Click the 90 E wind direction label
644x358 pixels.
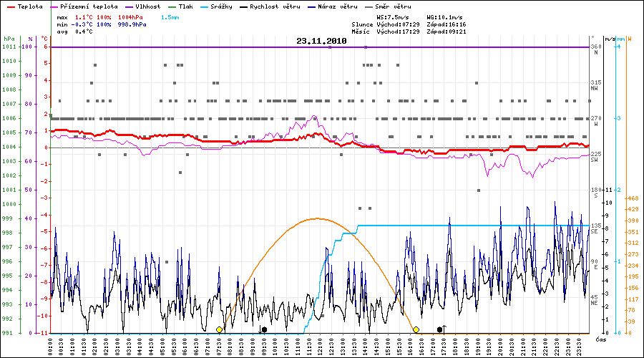click(x=595, y=264)
